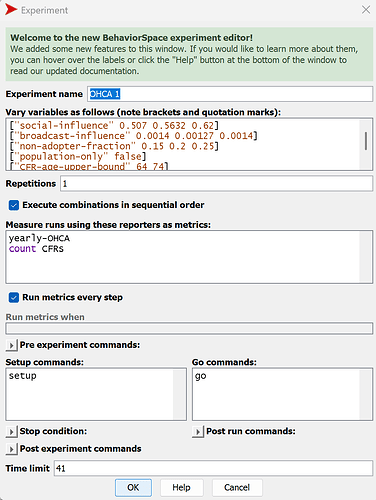The height and width of the screenshot is (500, 376).
Task: Cancel the experiment dialog
Action: pyautogui.click(x=237, y=488)
